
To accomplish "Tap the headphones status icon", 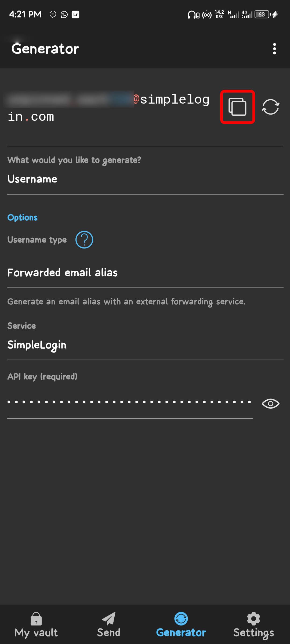I will 191,14.
